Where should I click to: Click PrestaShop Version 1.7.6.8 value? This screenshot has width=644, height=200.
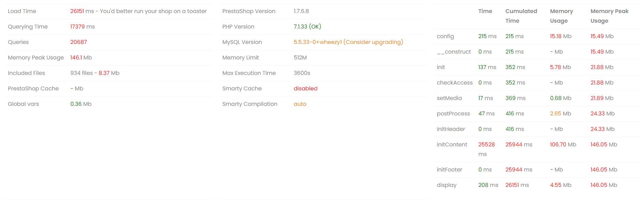[301, 11]
